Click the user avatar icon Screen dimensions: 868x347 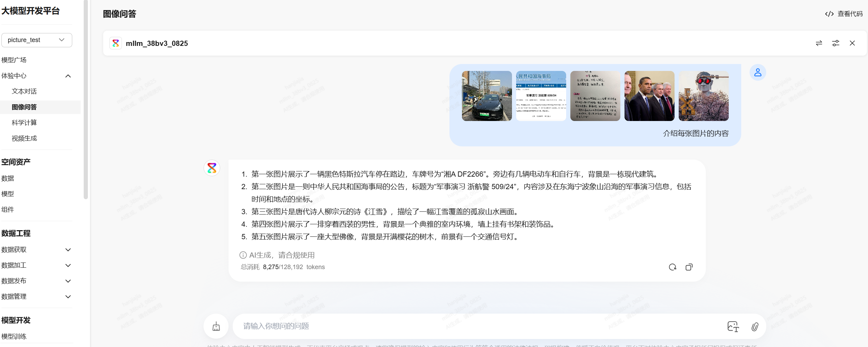pyautogui.click(x=758, y=72)
